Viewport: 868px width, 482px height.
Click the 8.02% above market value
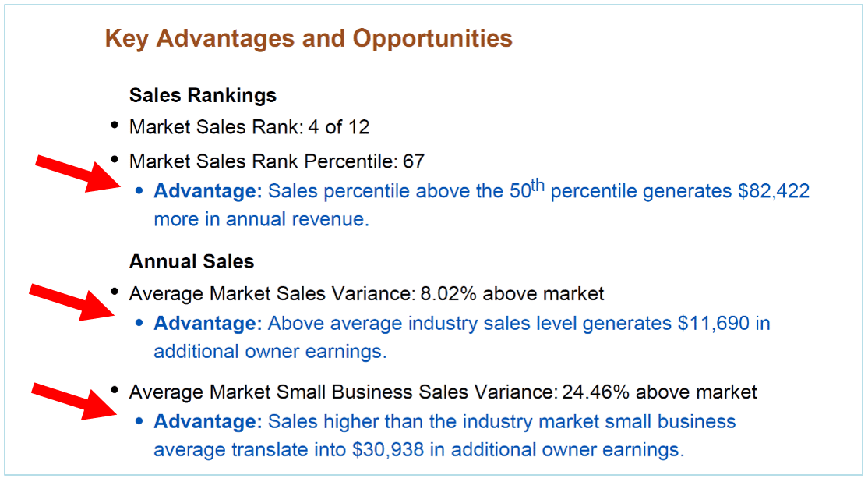click(512, 294)
